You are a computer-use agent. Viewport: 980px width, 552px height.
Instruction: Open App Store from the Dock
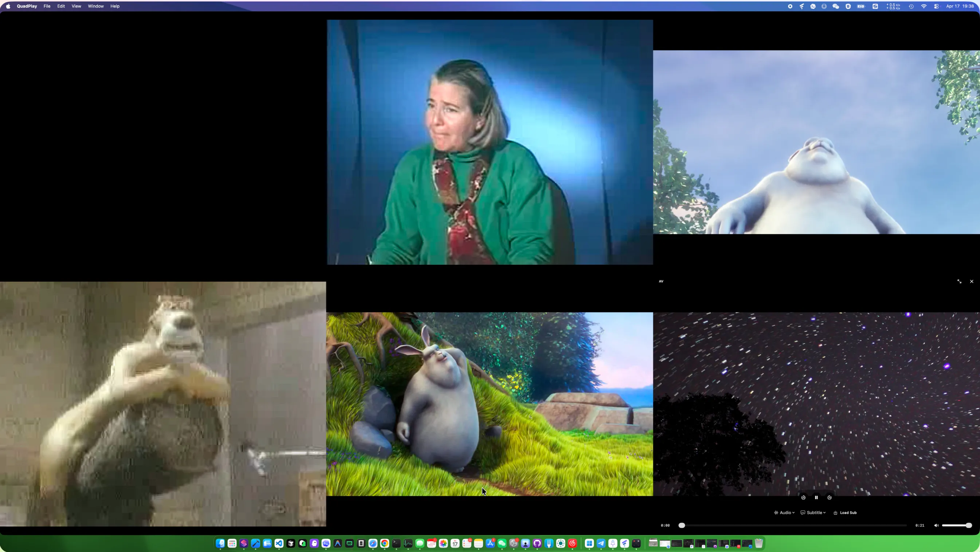click(490, 543)
